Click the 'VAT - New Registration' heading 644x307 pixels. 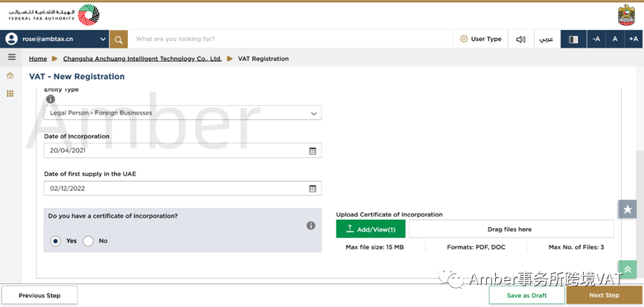pos(77,77)
